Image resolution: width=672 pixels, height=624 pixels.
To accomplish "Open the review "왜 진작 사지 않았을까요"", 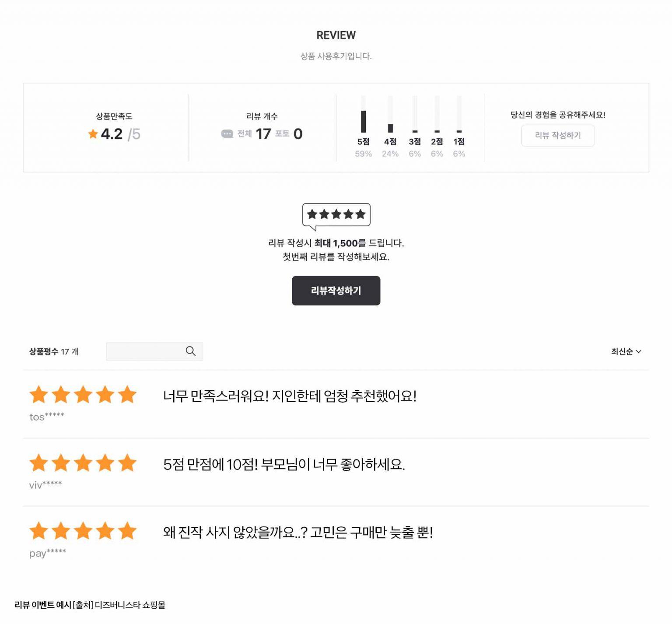I will coord(298,533).
